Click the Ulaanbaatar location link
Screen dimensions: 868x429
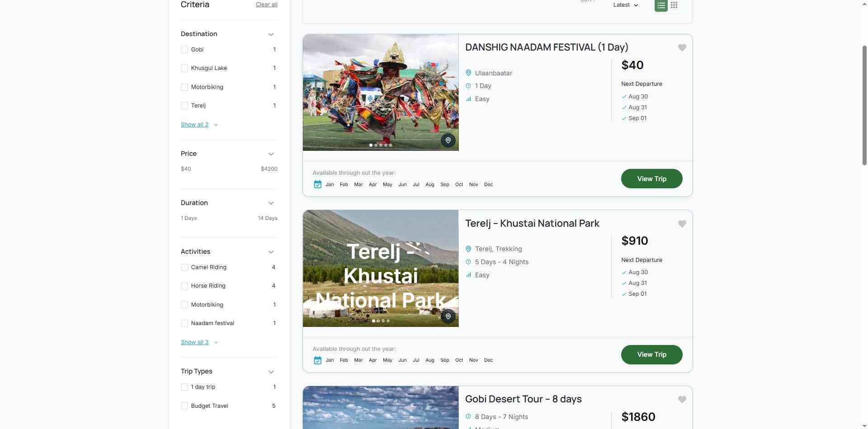494,73
